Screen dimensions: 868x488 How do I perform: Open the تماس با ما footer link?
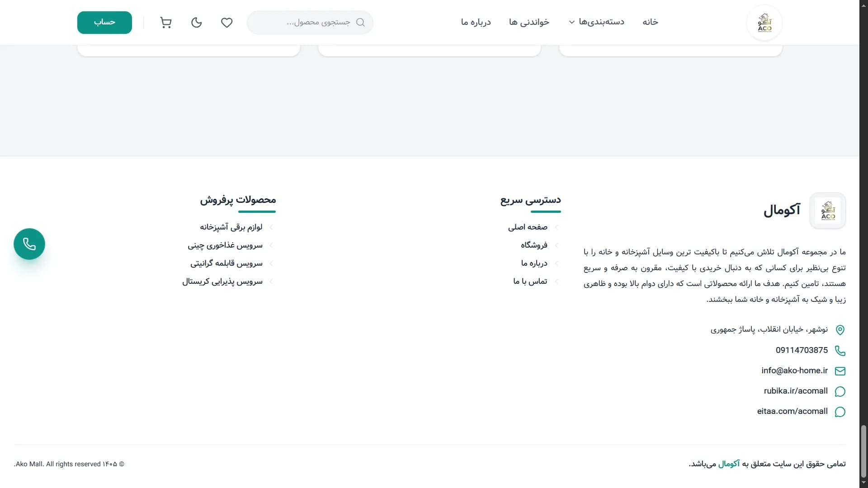[530, 282]
